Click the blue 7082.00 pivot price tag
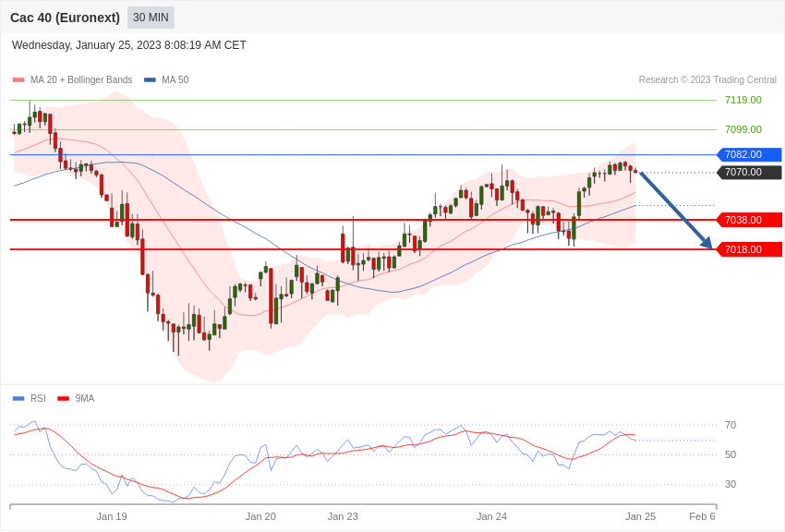Image resolution: width=785 pixels, height=532 pixels. 749,154
